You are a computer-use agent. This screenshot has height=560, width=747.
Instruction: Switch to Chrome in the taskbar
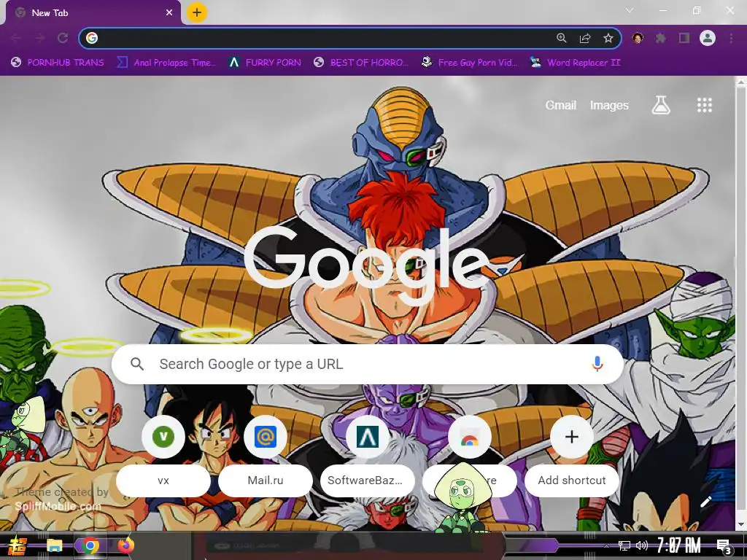click(x=90, y=545)
